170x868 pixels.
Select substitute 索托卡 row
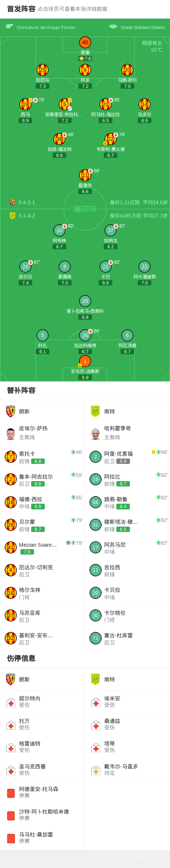[43, 457]
